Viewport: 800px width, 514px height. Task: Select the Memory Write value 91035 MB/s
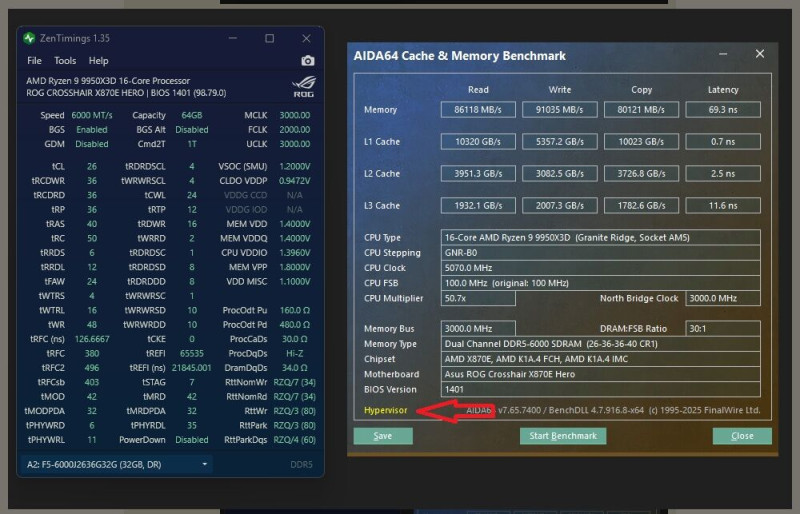[560, 110]
